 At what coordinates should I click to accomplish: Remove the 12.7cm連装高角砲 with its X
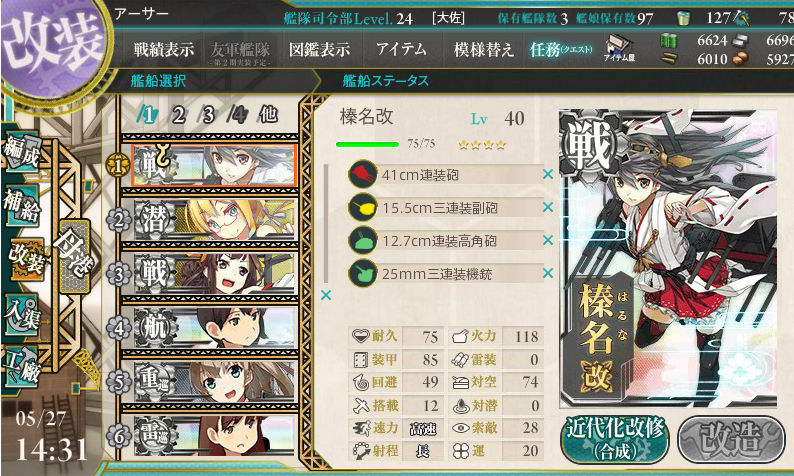[547, 240]
